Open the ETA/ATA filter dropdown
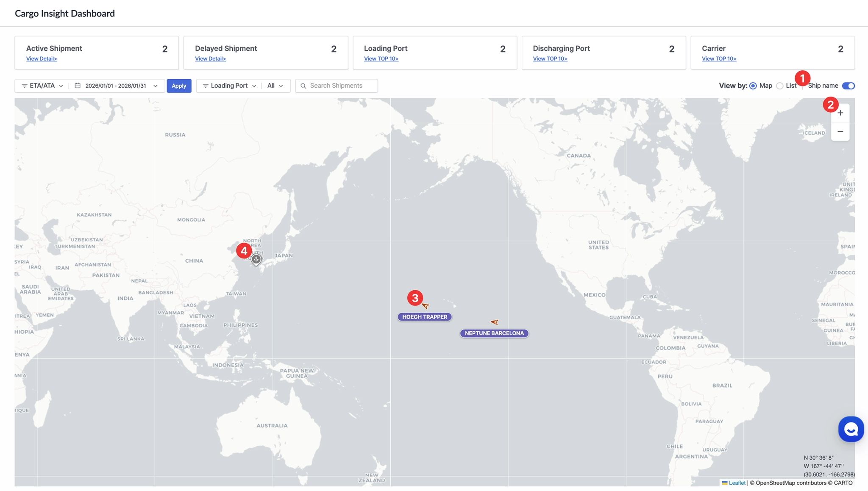This screenshot has width=868, height=491. 42,86
